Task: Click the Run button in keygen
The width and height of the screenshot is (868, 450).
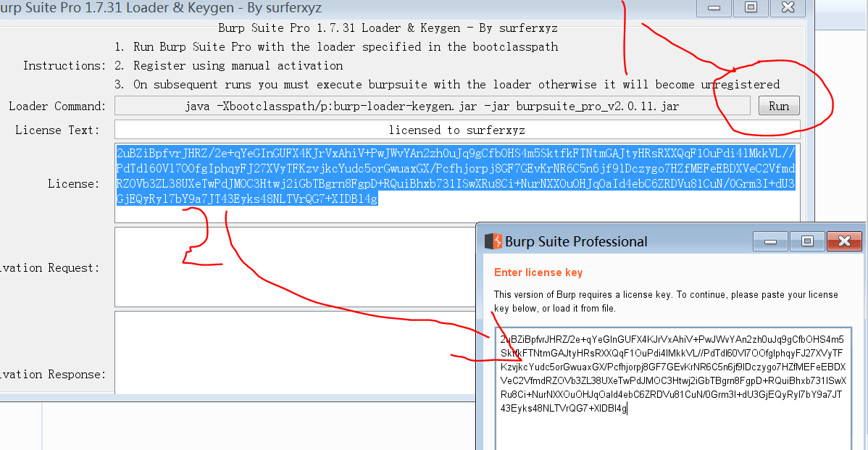Action: coord(778,107)
